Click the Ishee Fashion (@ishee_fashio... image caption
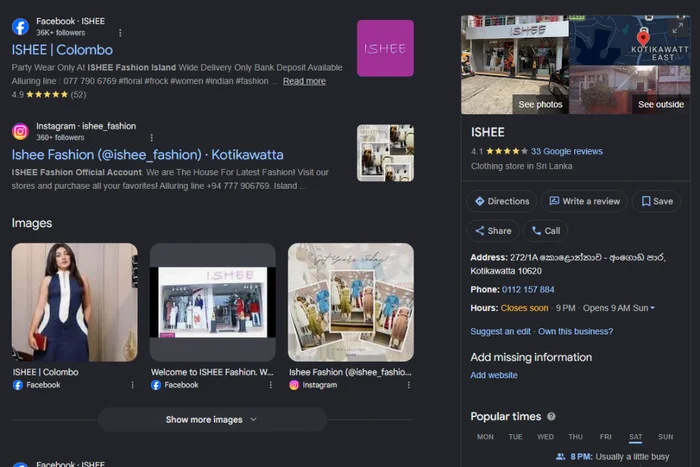 point(350,372)
